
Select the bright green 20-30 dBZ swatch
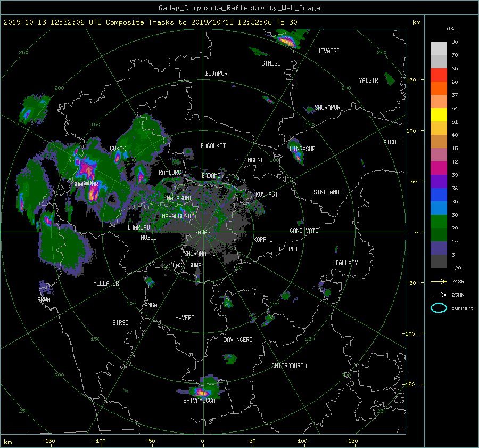click(x=439, y=222)
